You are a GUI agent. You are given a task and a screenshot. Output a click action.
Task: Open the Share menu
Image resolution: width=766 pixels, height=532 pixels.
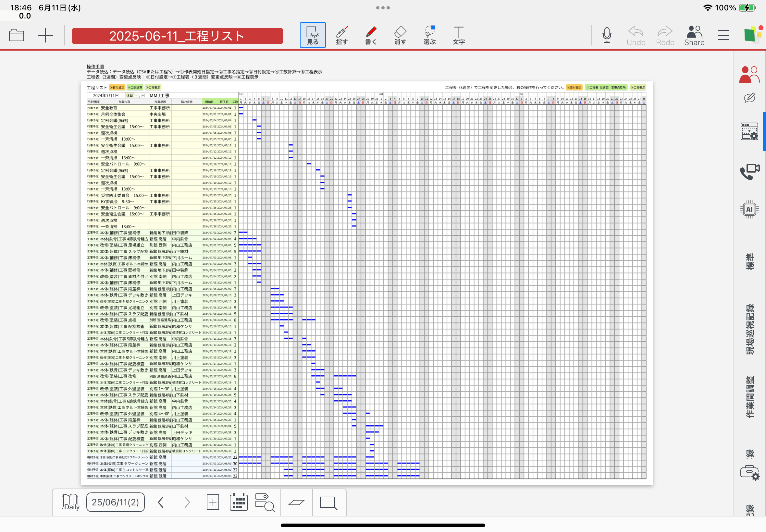(x=694, y=35)
